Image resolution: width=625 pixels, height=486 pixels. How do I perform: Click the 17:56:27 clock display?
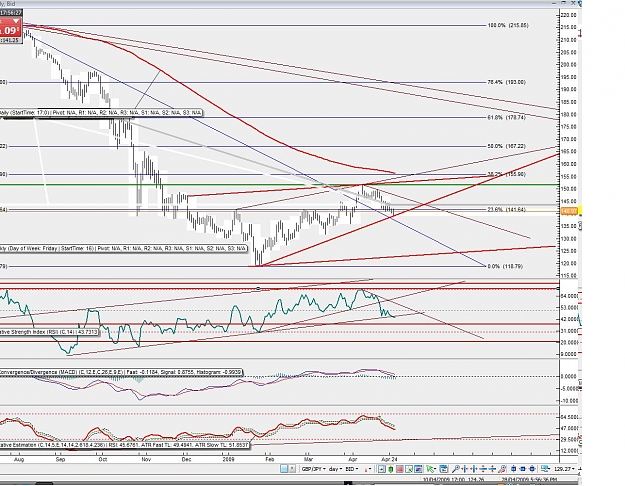point(11,13)
